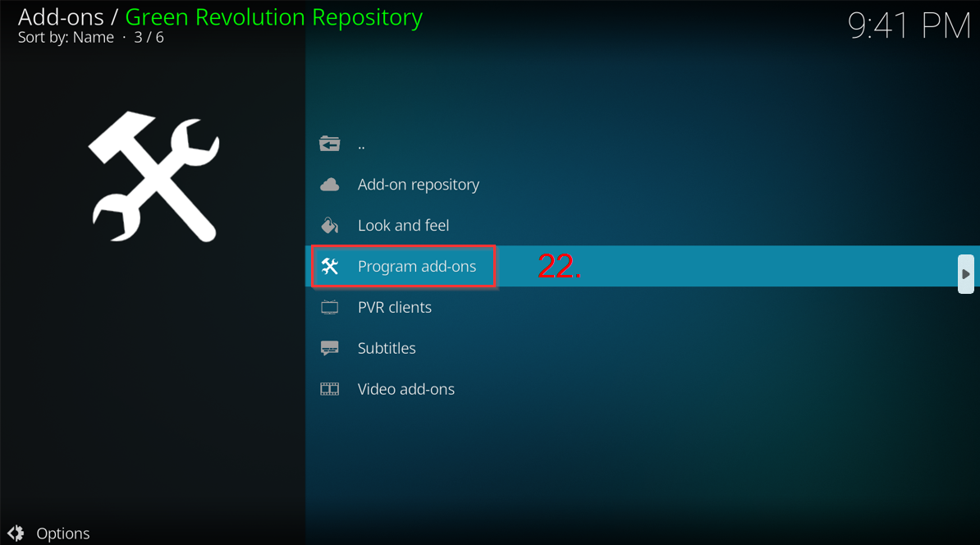This screenshot has width=980, height=545.
Task: Click the paint bucket Look and feel icon
Action: tap(329, 225)
